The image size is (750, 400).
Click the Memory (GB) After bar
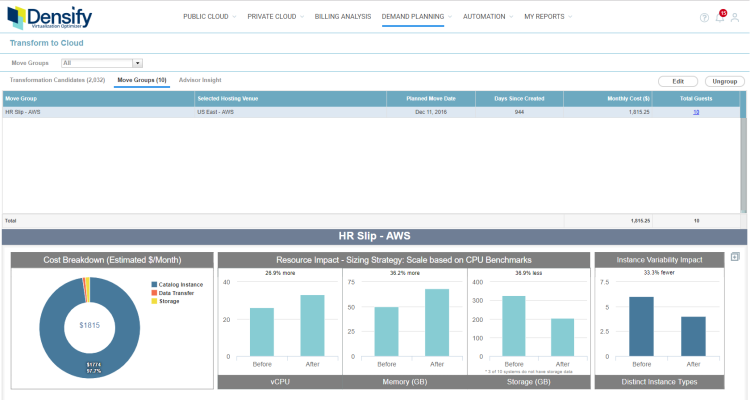[437, 322]
